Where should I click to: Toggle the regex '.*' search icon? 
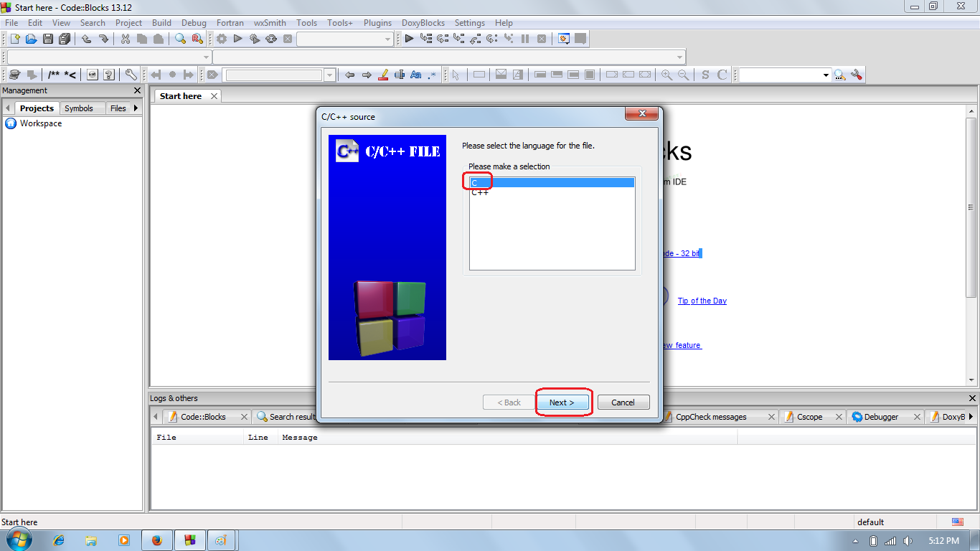click(432, 75)
